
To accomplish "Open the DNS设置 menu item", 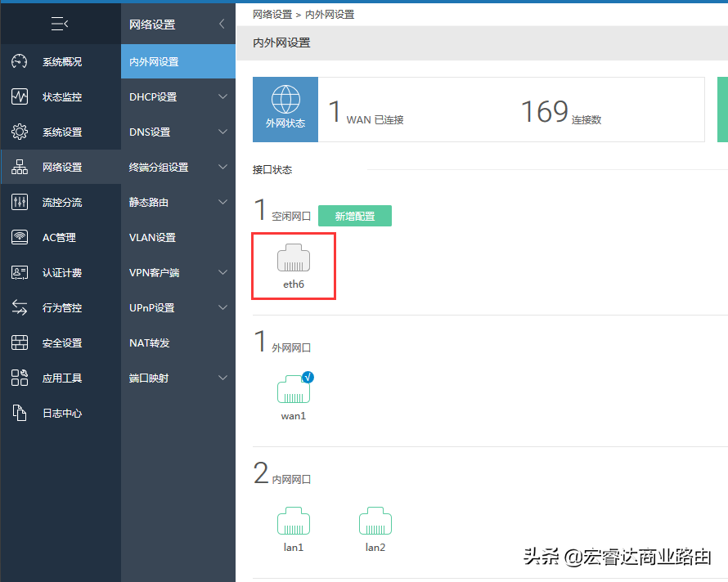I will coord(178,132).
